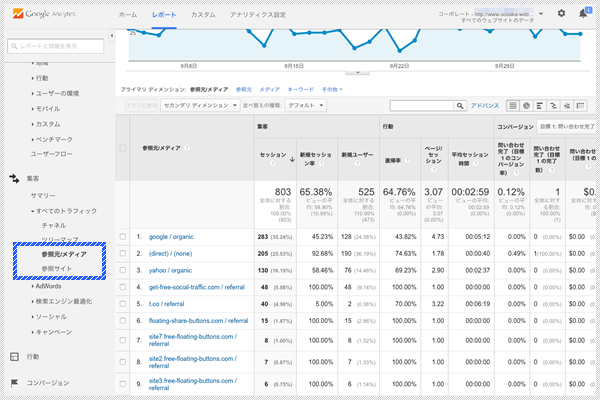Open the カスタム top tab
Image resolution: width=600 pixels, height=400 pixels.
(203, 15)
